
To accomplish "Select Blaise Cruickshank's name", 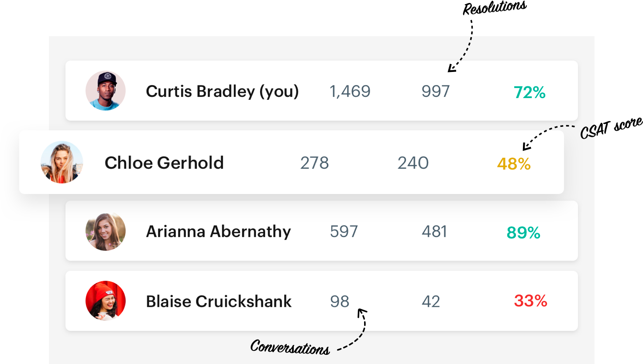I will click(219, 301).
